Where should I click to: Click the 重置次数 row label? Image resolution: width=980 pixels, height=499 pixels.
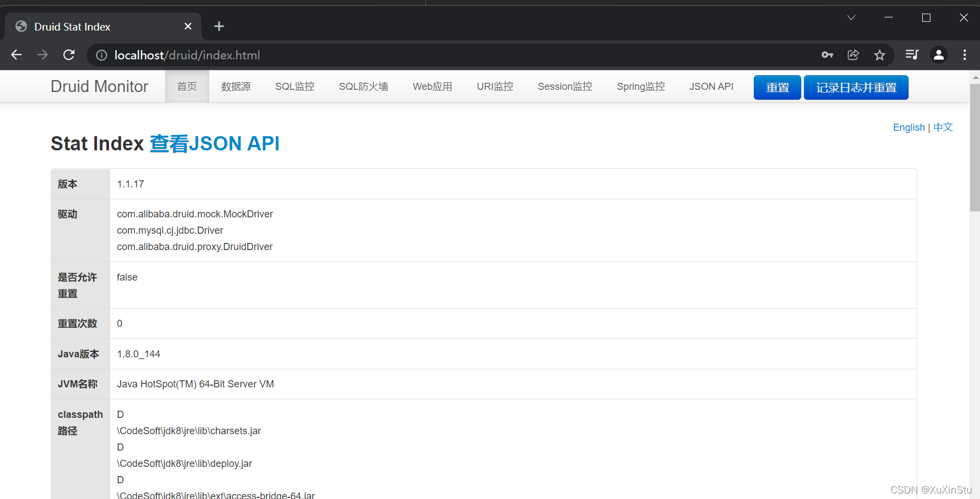click(x=77, y=324)
